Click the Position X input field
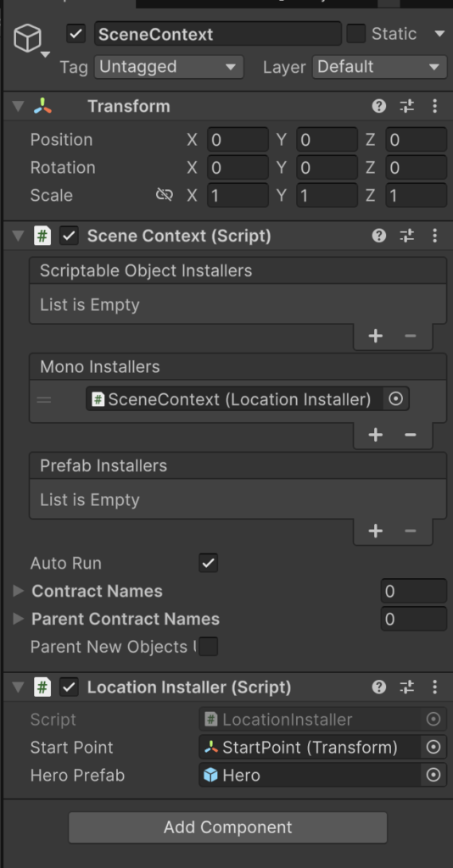Viewport: 453px width, 868px height. pyautogui.click(x=238, y=140)
